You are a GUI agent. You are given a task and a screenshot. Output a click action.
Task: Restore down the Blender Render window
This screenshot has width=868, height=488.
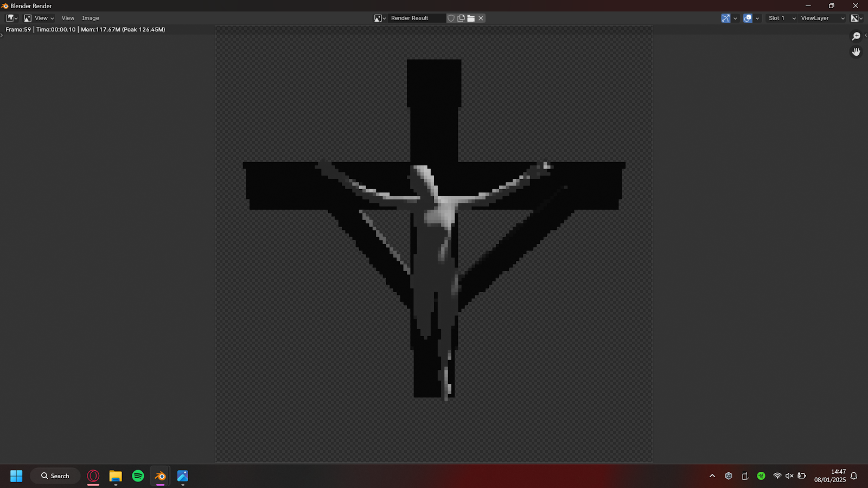pos(832,6)
